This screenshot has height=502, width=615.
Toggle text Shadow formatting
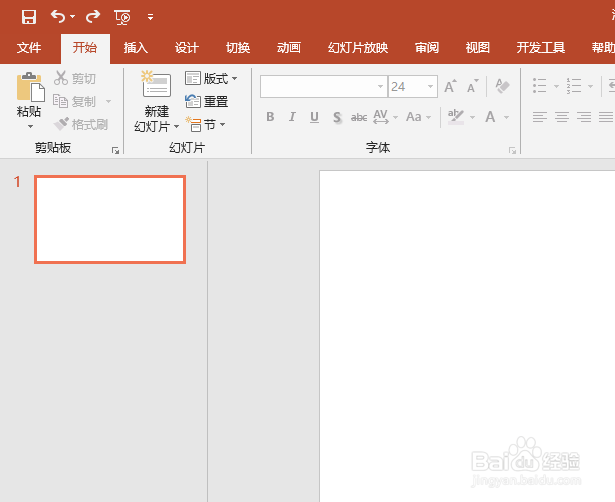pos(337,117)
